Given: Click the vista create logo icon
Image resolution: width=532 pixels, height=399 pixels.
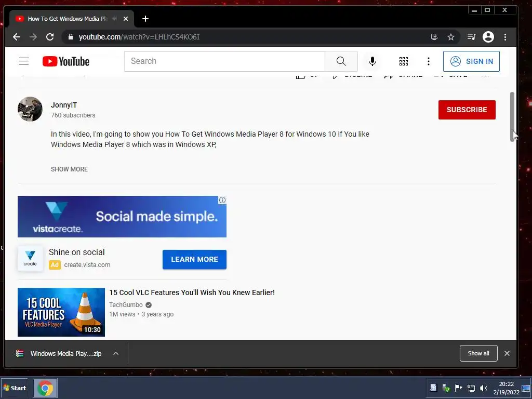Looking at the screenshot, I should tap(30, 259).
